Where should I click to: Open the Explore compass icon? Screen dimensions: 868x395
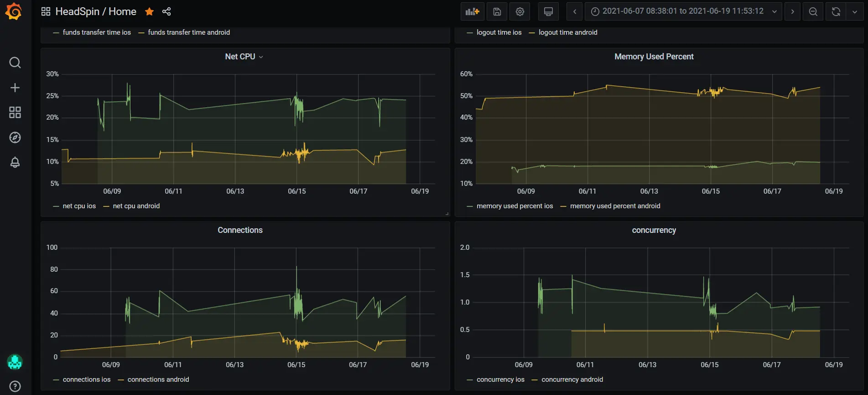(15, 137)
